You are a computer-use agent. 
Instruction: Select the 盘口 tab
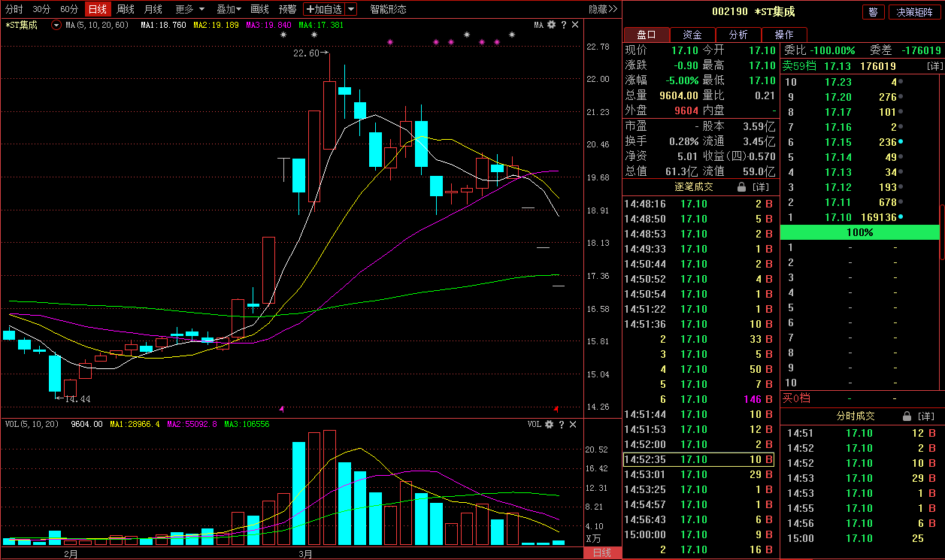point(647,35)
